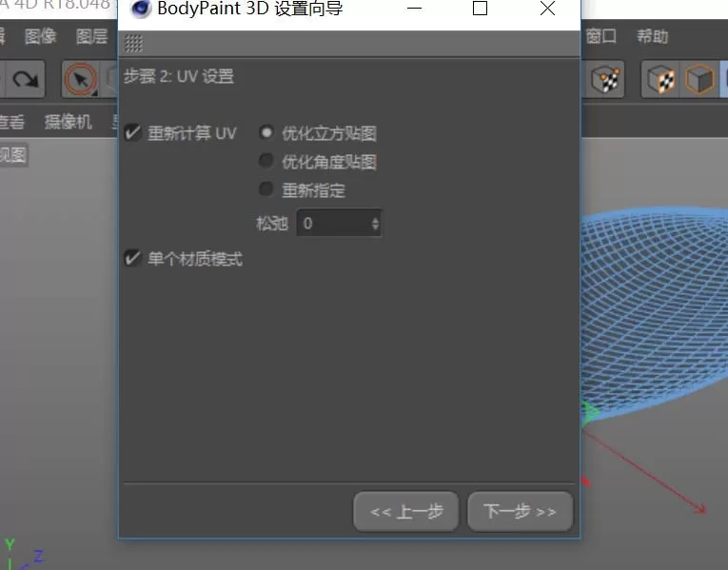The image size is (728, 570).
Task: Maximize the BodyPaint 3D wizard window
Action: 480,9
